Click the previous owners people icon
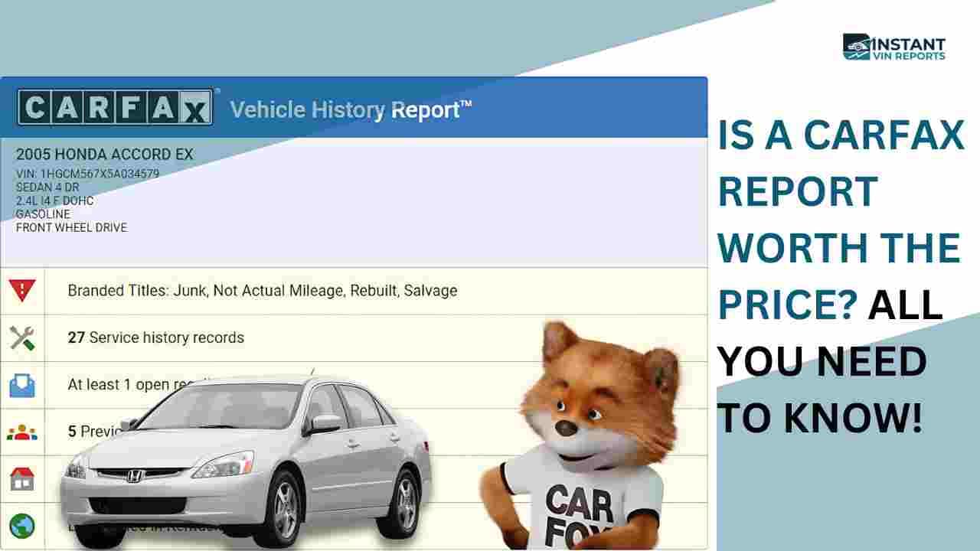The width and height of the screenshot is (980, 551). coord(22,432)
